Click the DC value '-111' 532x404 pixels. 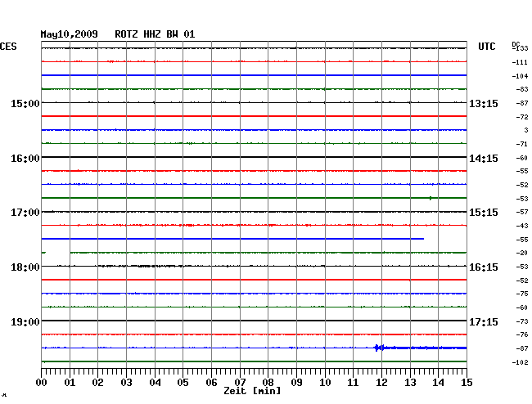[x=520, y=62]
